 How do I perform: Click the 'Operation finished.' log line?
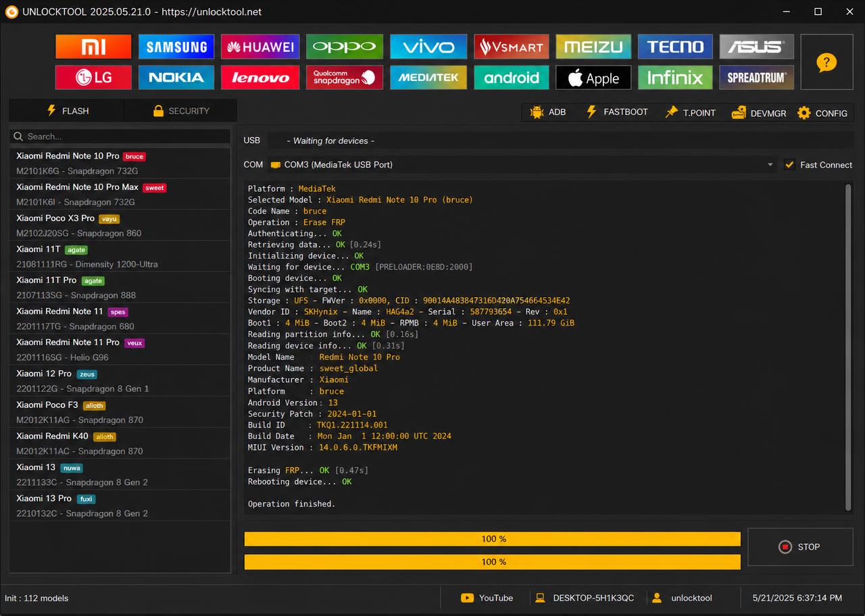pyautogui.click(x=291, y=504)
